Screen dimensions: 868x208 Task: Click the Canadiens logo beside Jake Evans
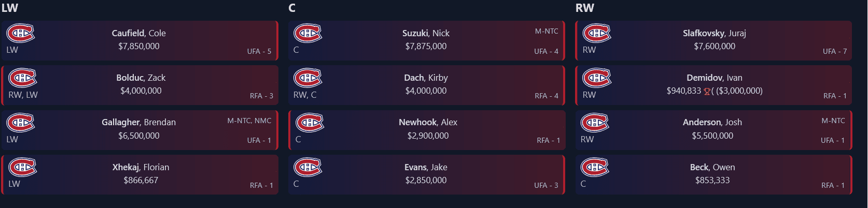pyautogui.click(x=307, y=167)
